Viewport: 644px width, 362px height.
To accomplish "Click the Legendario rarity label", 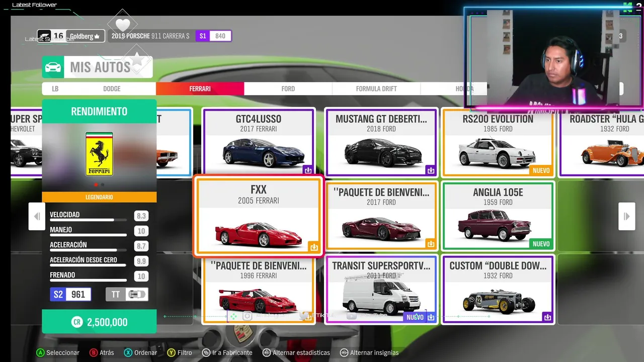I will point(99,197).
